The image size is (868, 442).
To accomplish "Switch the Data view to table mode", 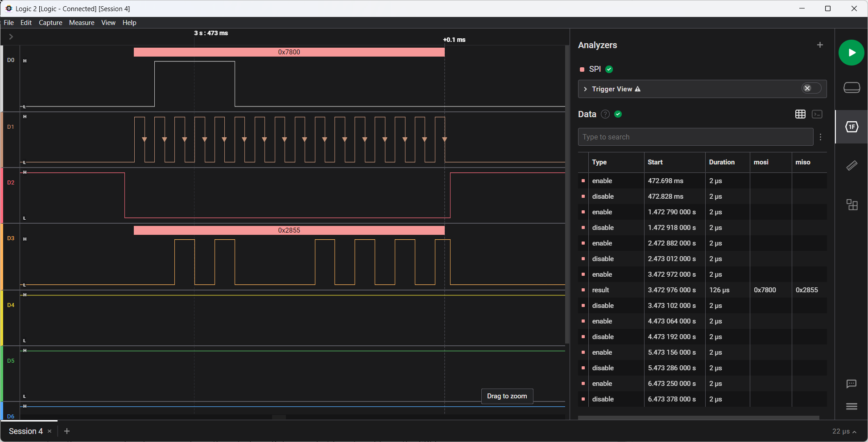I will click(800, 115).
